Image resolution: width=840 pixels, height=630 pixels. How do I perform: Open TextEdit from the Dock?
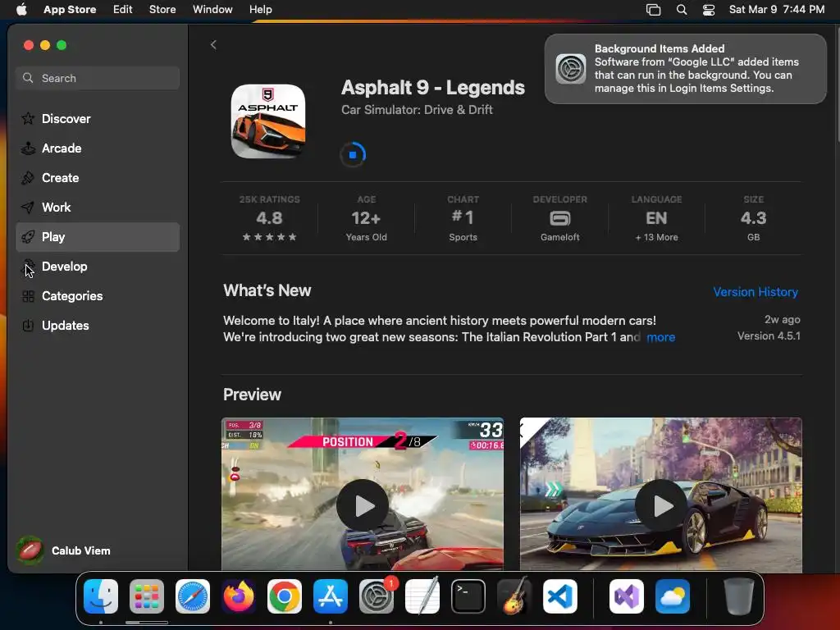pyautogui.click(x=422, y=596)
